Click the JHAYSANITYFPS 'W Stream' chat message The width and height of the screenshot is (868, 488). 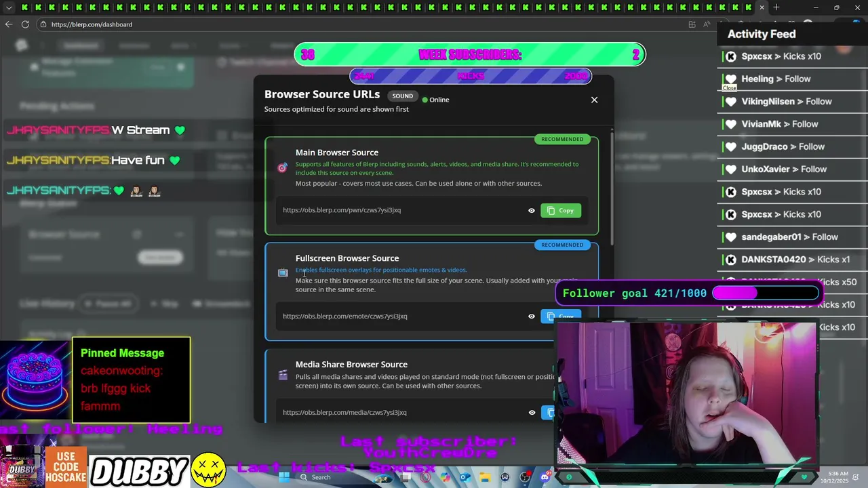coord(96,130)
